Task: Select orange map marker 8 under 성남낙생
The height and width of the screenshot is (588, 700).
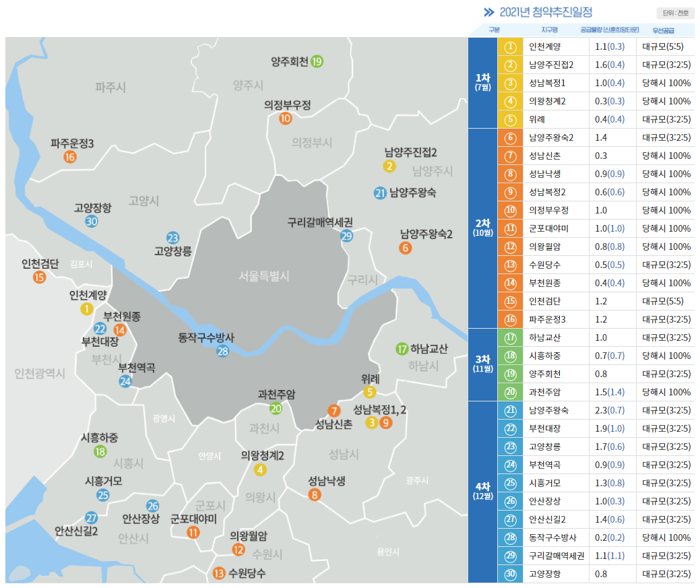Action: click(x=315, y=494)
